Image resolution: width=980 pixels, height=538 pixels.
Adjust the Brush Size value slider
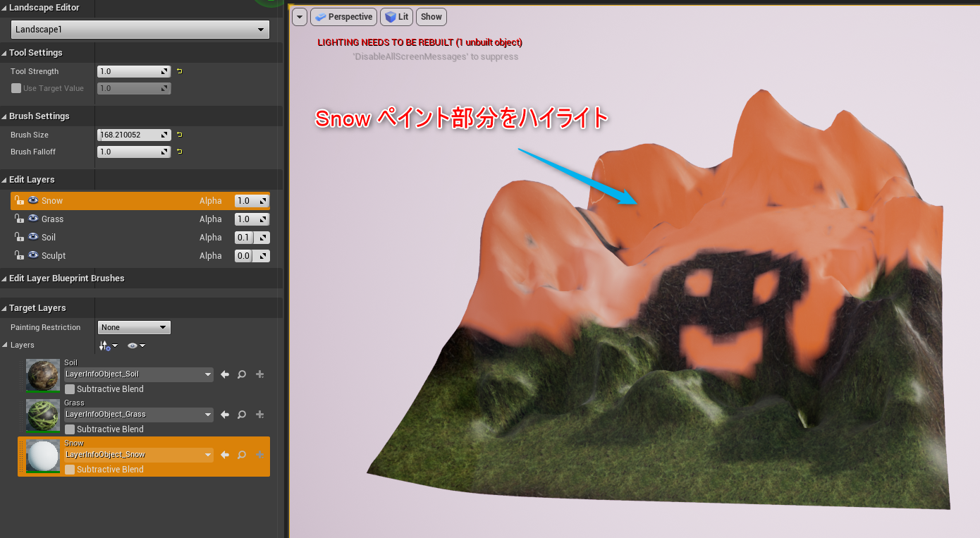click(x=134, y=135)
